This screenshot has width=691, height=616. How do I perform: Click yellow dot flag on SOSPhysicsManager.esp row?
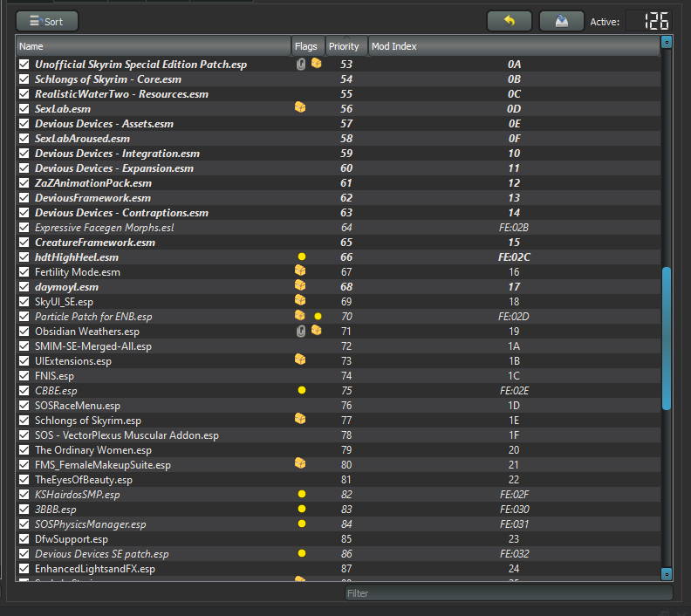[x=302, y=524]
